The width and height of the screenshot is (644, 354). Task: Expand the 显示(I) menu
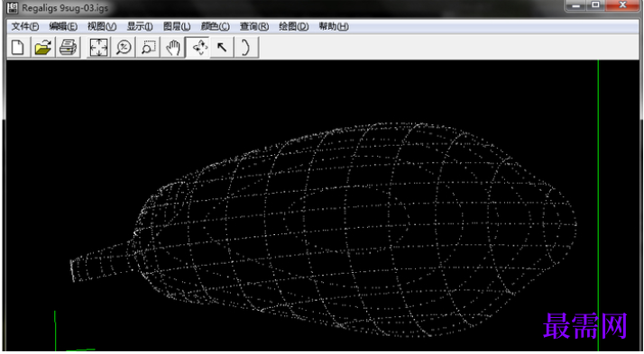pyautogui.click(x=140, y=27)
